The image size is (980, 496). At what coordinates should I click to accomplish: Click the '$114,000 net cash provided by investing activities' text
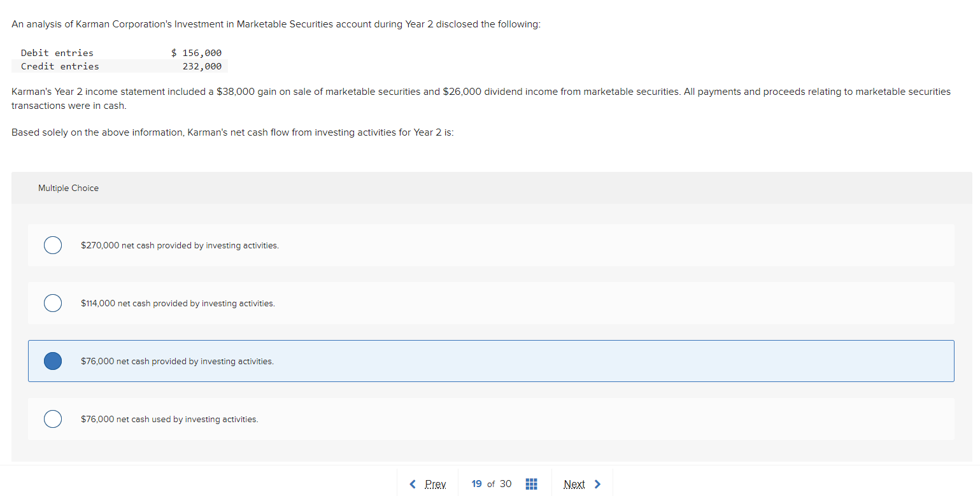click(x=178, y=303)
